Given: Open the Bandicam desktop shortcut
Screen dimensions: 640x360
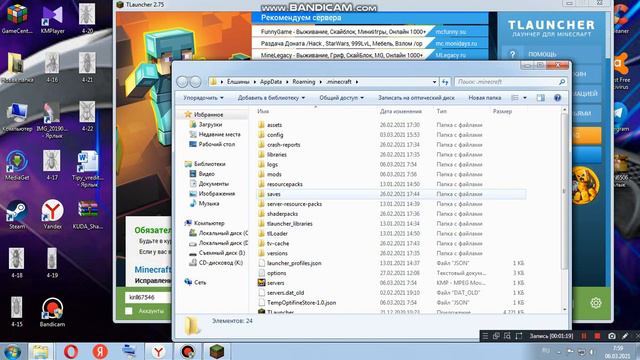Looking at the screenshot, I should (x=52, y=312).
